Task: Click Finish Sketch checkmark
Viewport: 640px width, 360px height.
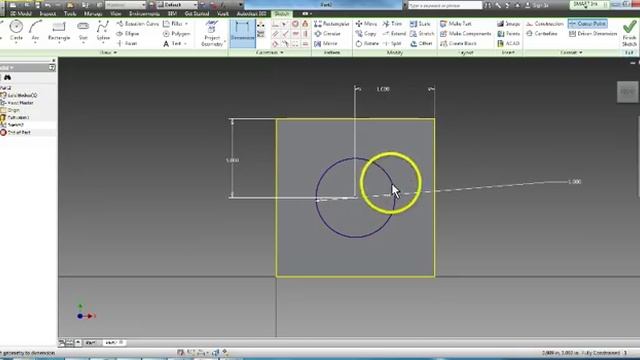Action: point(629,33)
